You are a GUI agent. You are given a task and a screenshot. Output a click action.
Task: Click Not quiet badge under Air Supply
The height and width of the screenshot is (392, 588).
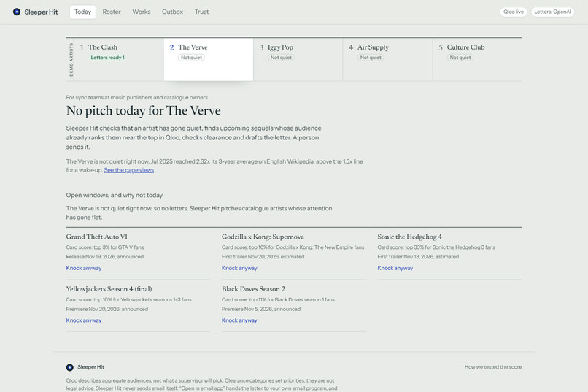371,58
